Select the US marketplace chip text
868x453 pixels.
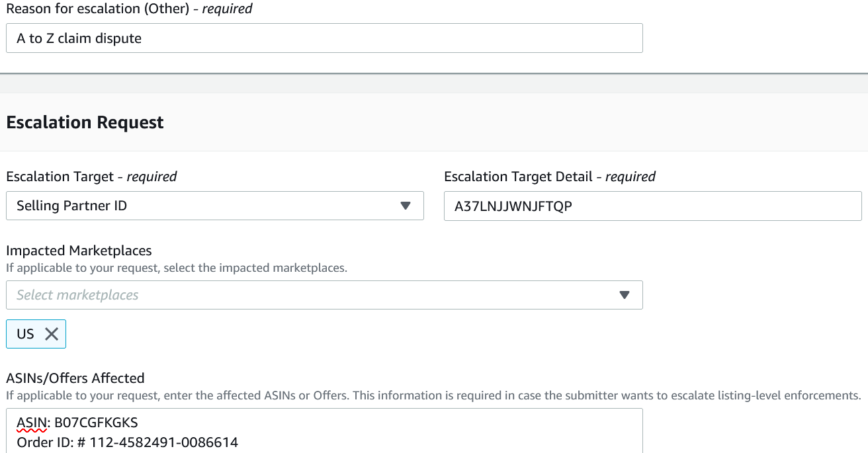click(25, 334)
